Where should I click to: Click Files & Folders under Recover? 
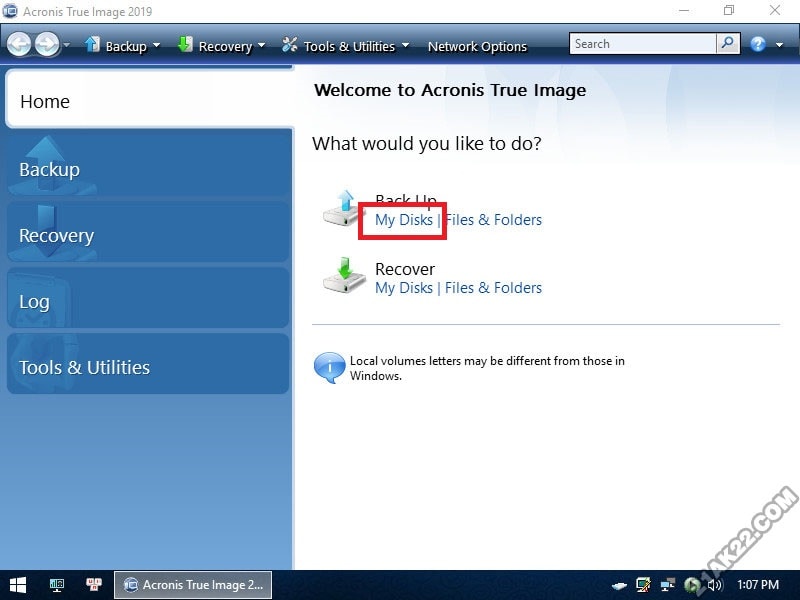(493, 288)
